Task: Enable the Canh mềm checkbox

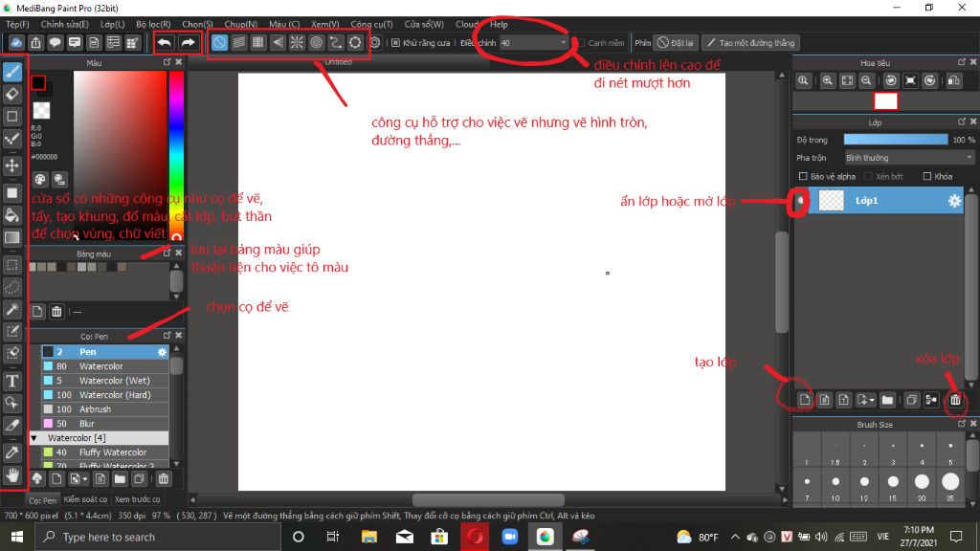Action: 581,43
